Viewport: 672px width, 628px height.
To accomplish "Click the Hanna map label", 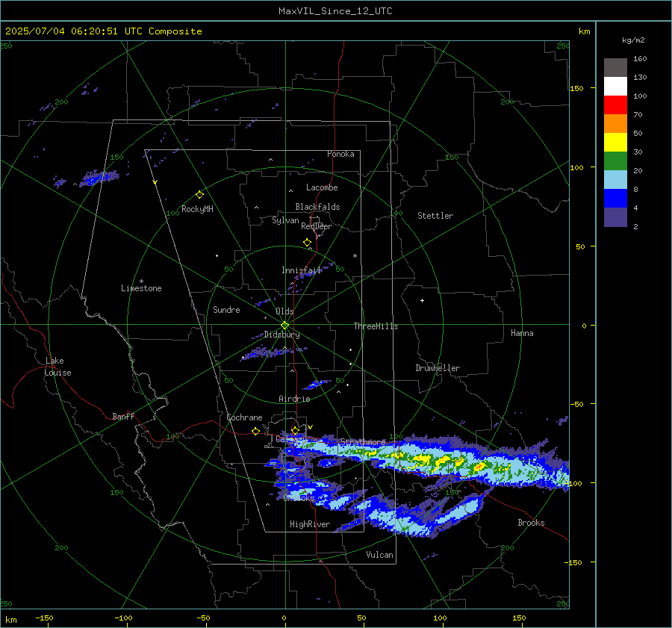I will click(522, 333).
